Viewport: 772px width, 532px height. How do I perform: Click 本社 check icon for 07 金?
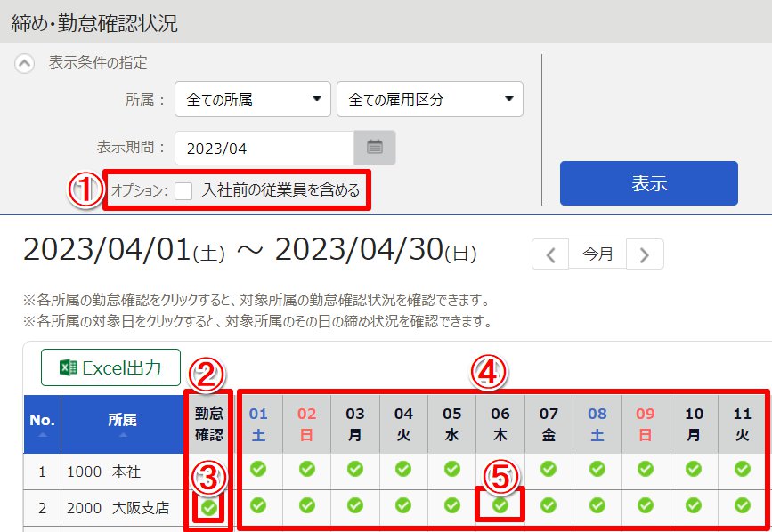click(549, 469)
